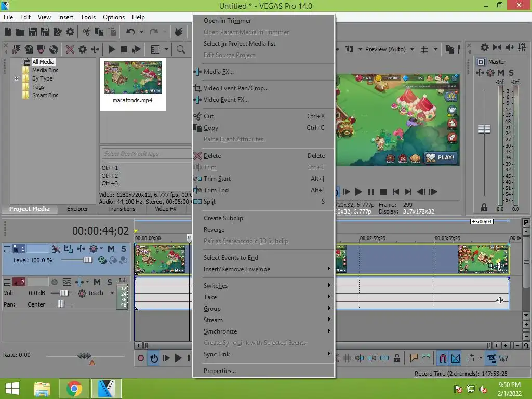Open the Undo history dropdown arrow

141,32
